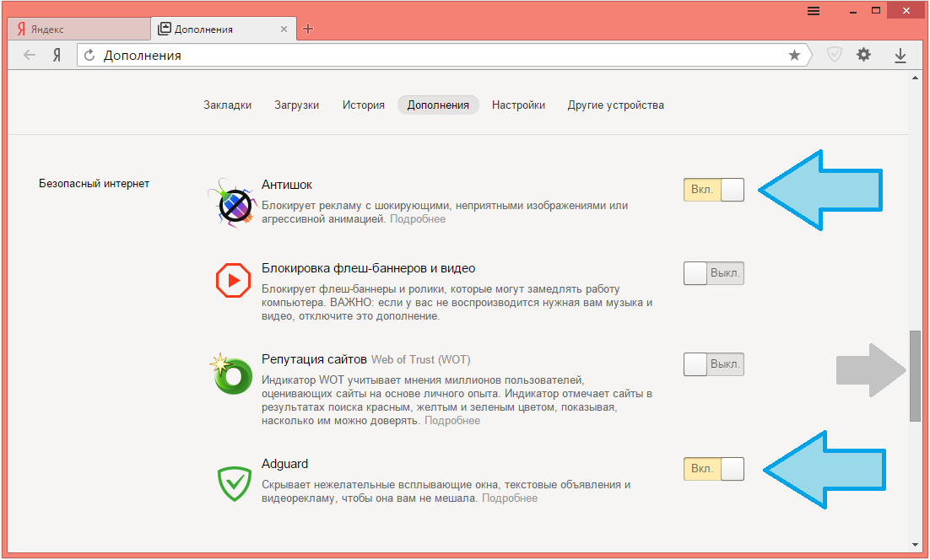
Task: Open Закладки section
Action: pyautogui.click(x=227, y=105)
